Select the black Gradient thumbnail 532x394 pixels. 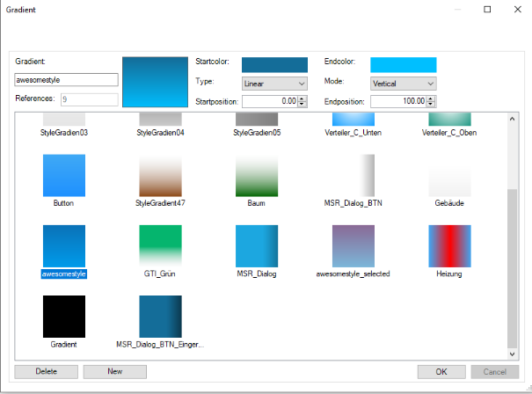64,317
